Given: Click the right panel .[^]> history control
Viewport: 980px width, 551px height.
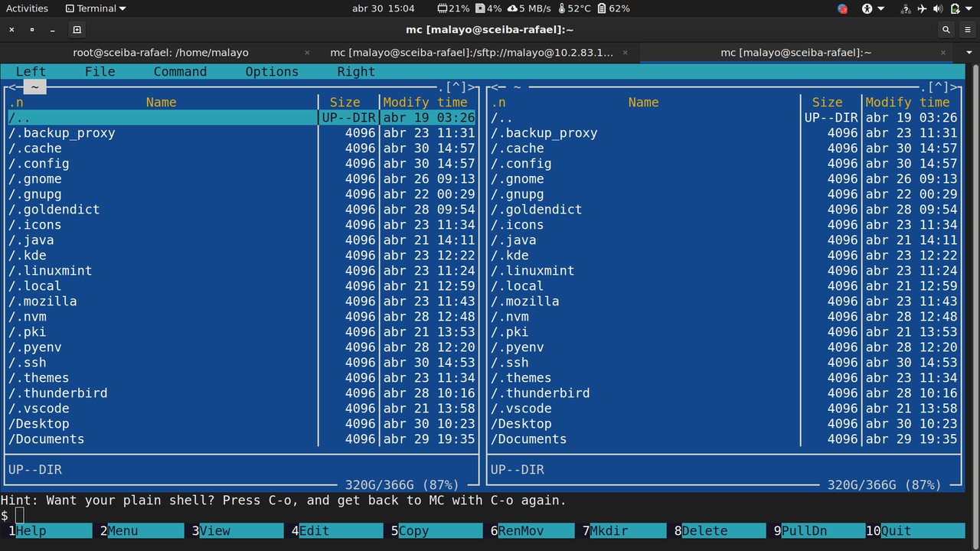Looking at the screenshot, I should click(x=938, y=87).
